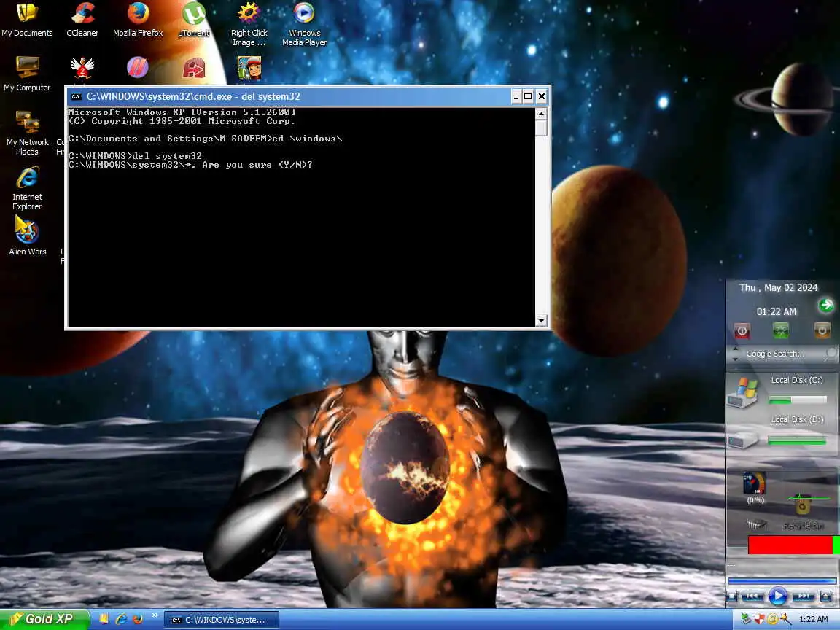The width and height of the screenshot is (840, 630).
Task: Click the up/down arrows beside Google Search
Action: pyautogui.click(x=734, y=353)
